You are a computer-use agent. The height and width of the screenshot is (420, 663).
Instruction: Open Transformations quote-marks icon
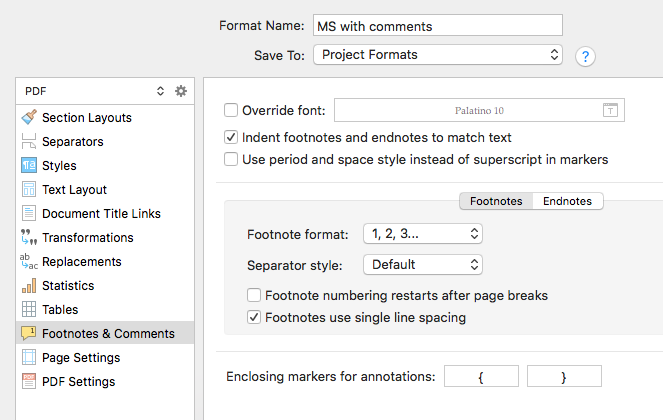click(29, 237)
